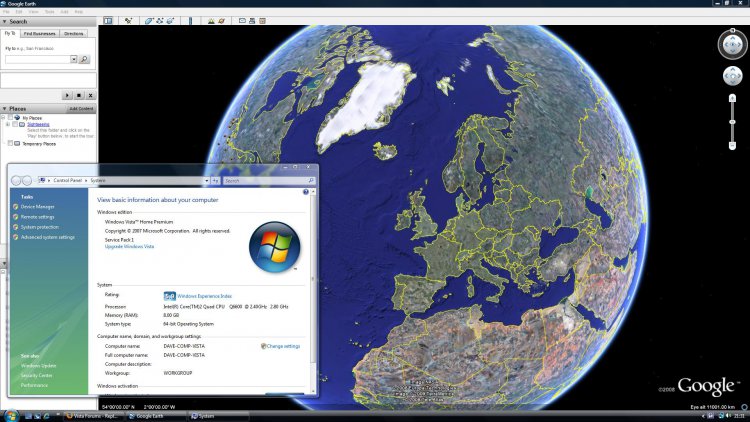This screenshot has height=422, width=750.
Task: Open Windows Update under See also
Action: (38, 366)
